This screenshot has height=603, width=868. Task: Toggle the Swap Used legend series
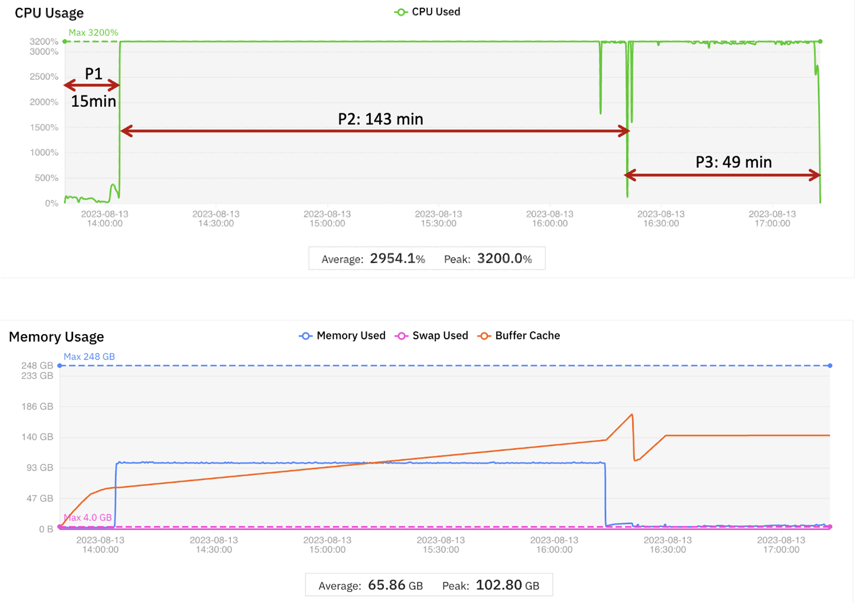pyautogui.click(x=431, y=336)
